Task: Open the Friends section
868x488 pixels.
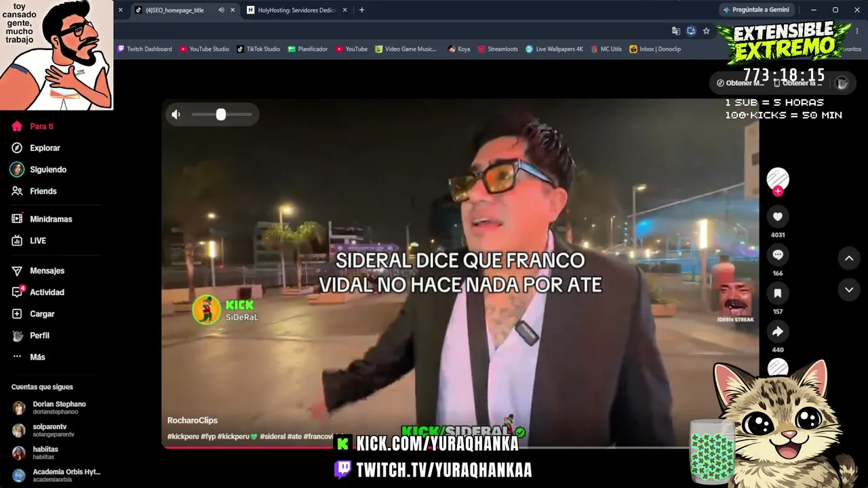Action: [34, 191]
